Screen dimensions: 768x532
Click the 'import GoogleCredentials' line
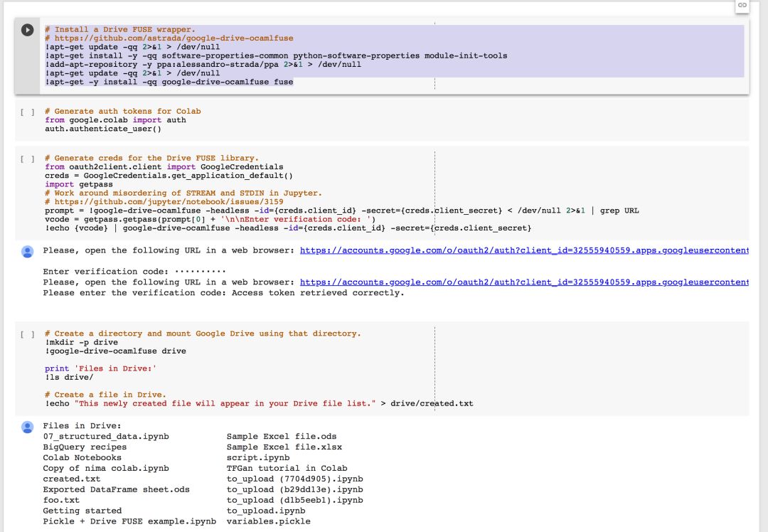click(x=164, y=167)
